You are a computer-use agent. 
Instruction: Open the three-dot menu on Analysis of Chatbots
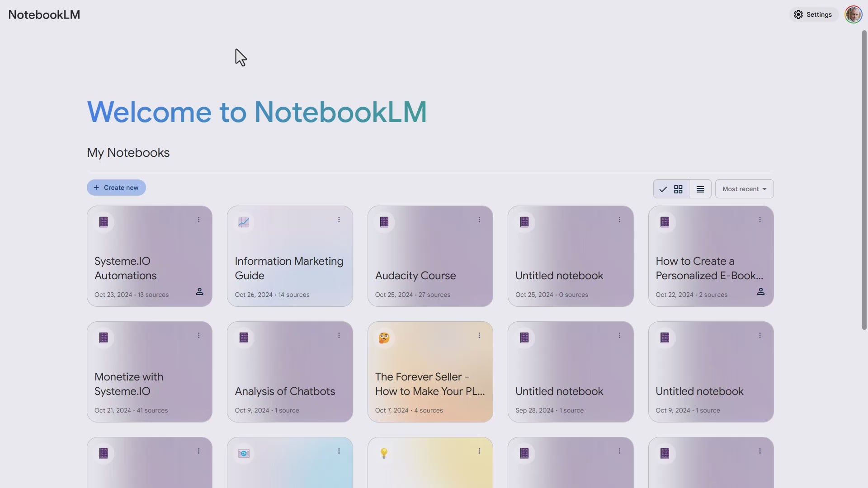[x=339, y=335]
